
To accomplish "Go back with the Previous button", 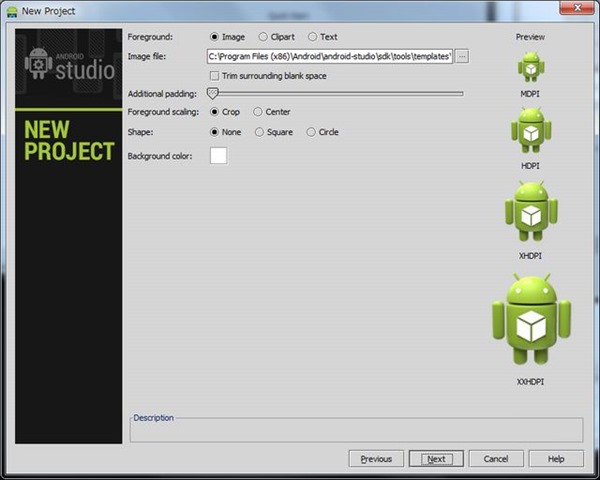I will (x=376, y=459).
